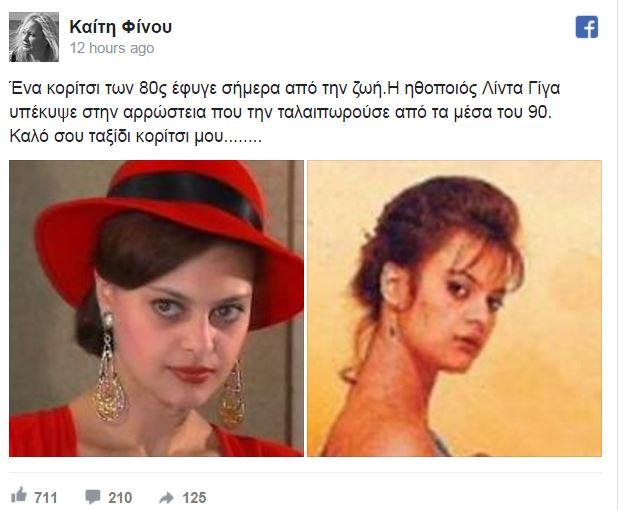Click the Facebook logo icon
Screen dimensions: 624x510
point(587,27)
